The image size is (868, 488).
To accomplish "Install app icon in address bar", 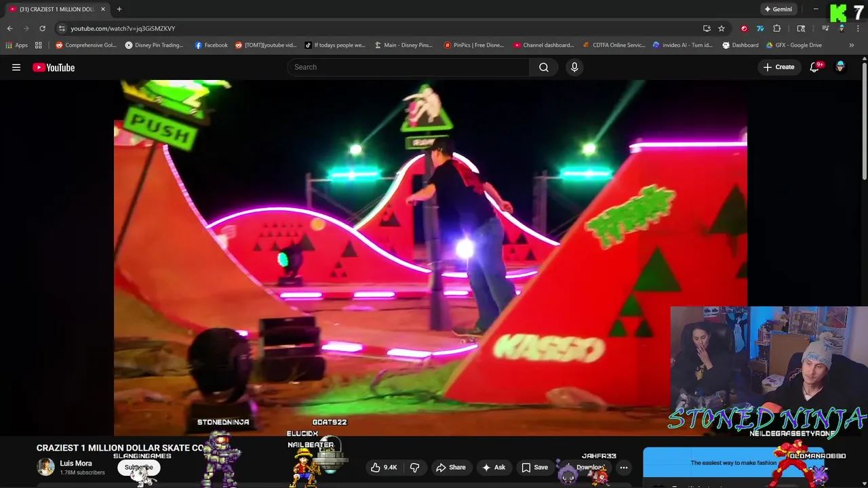I will pos(707,28).
